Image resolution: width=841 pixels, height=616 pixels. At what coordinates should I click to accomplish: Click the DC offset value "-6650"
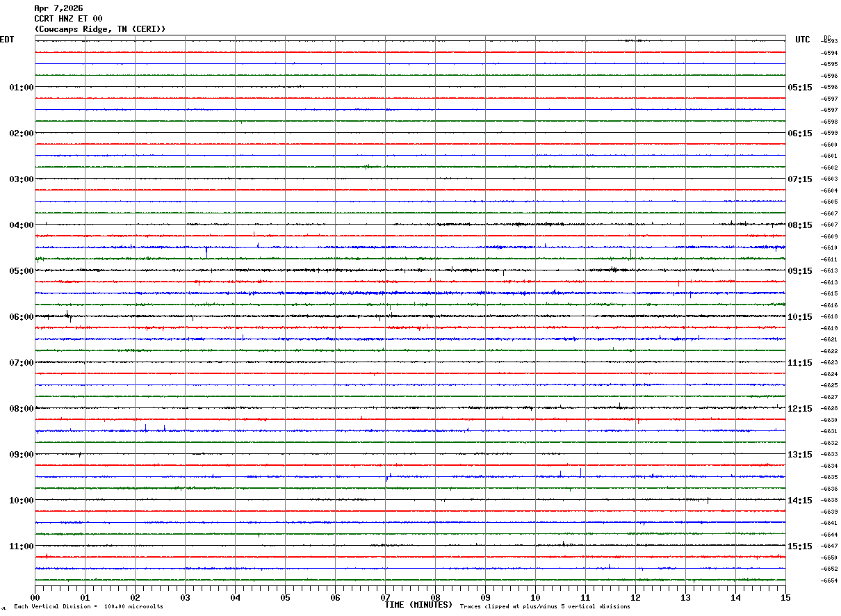829,558
